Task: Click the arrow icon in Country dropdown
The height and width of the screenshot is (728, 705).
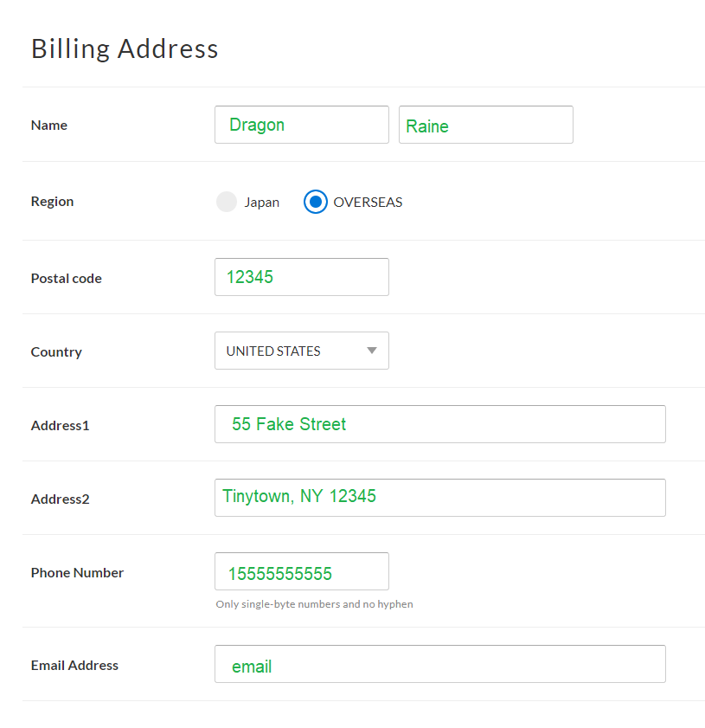Action: [372, 351]
